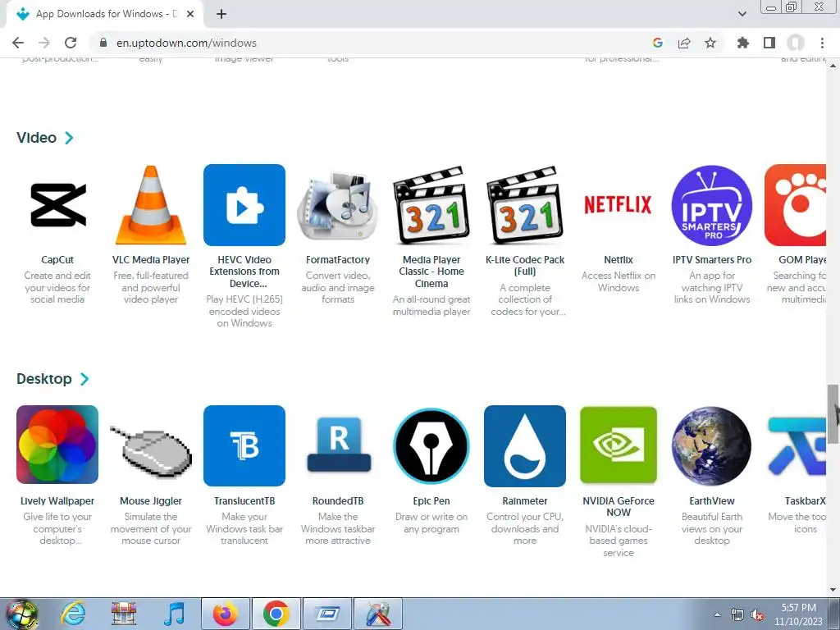Toggle the Chrome side panel icon
This screenshot has height=630, width=840.
[x=769, y=43]
